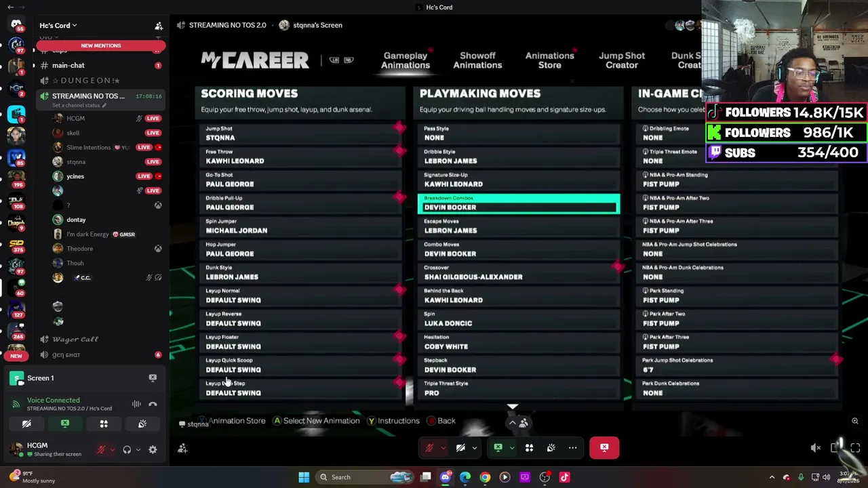Select Jump Shot STQNNA row
This screenshot has height=488, width=868.
[300, 134]
